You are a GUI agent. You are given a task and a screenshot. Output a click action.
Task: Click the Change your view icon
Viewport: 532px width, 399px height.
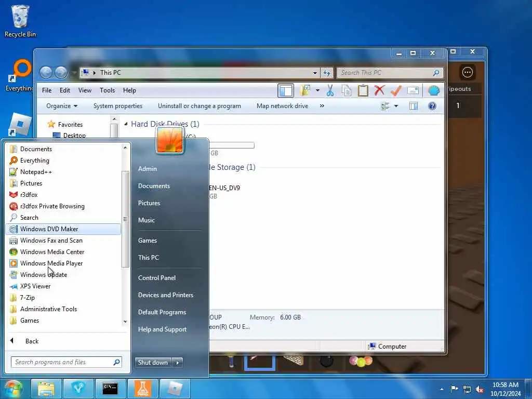pyautogui.click(x=385, y=106)
